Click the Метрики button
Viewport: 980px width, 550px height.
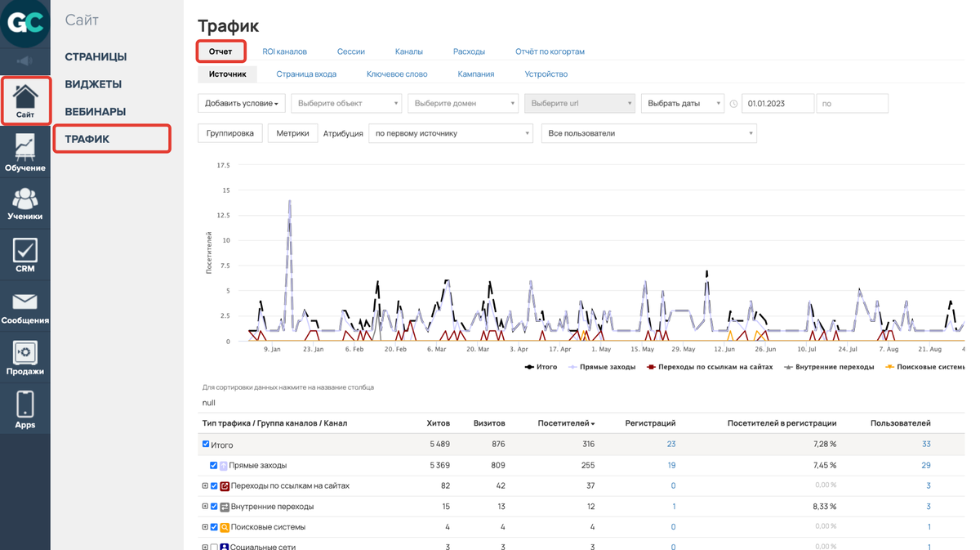point(292,133)
